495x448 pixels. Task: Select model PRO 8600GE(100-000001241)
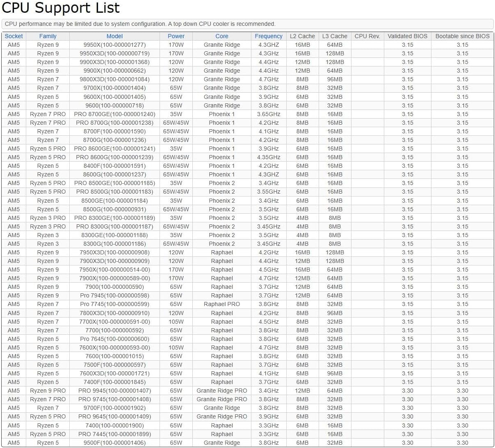[114, 149]
